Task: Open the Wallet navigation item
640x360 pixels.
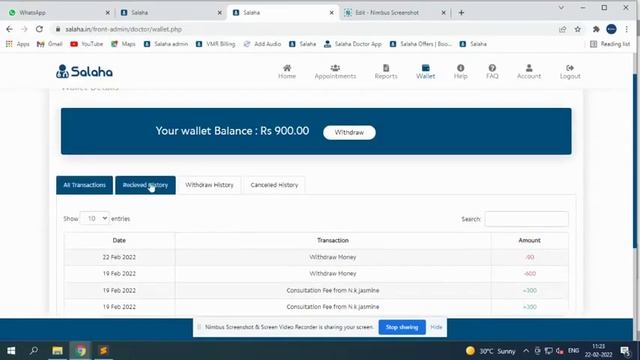Action: 425,71
